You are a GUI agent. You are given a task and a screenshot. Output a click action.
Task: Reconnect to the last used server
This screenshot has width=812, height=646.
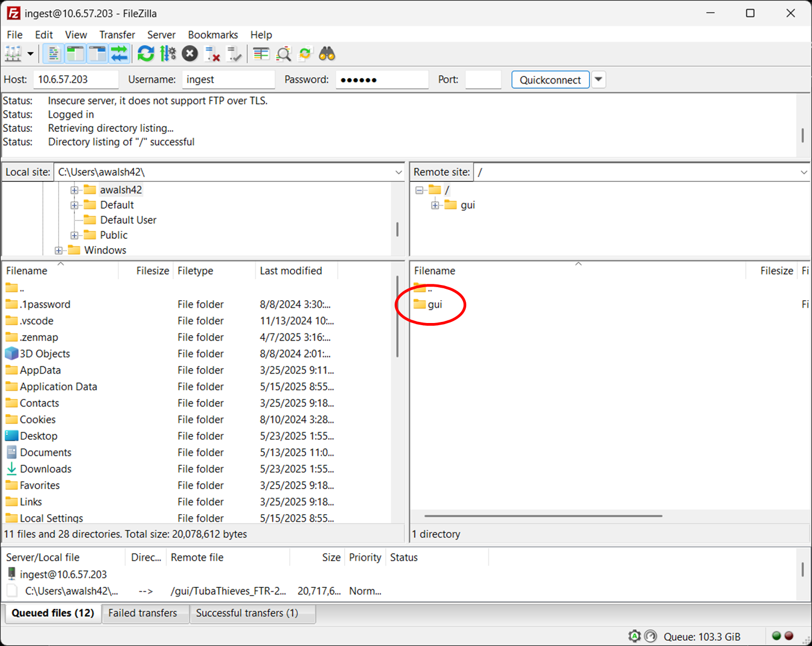pyautogui.click(x=234, y=54)
